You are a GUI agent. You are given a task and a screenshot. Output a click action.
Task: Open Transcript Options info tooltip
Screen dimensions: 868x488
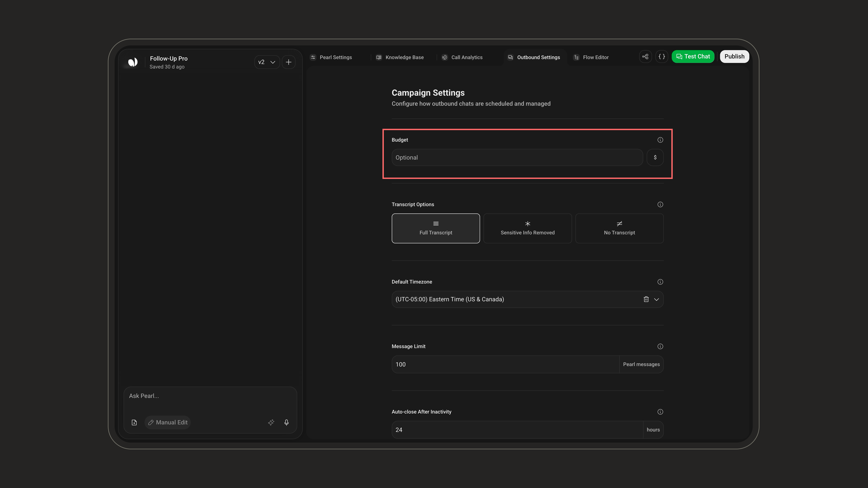[x=660, y=204]
